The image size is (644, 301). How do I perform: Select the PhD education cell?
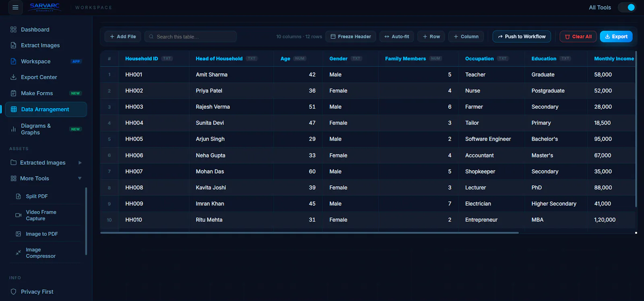(x=556, y=188)
